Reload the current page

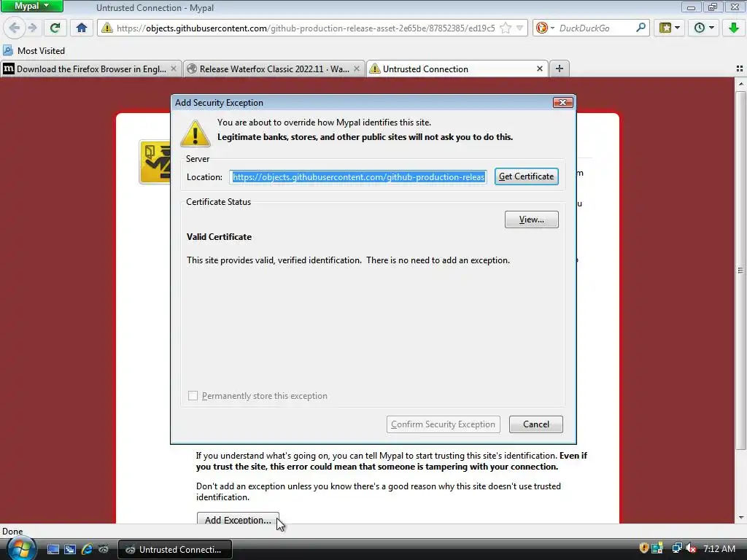click(55, 28)
